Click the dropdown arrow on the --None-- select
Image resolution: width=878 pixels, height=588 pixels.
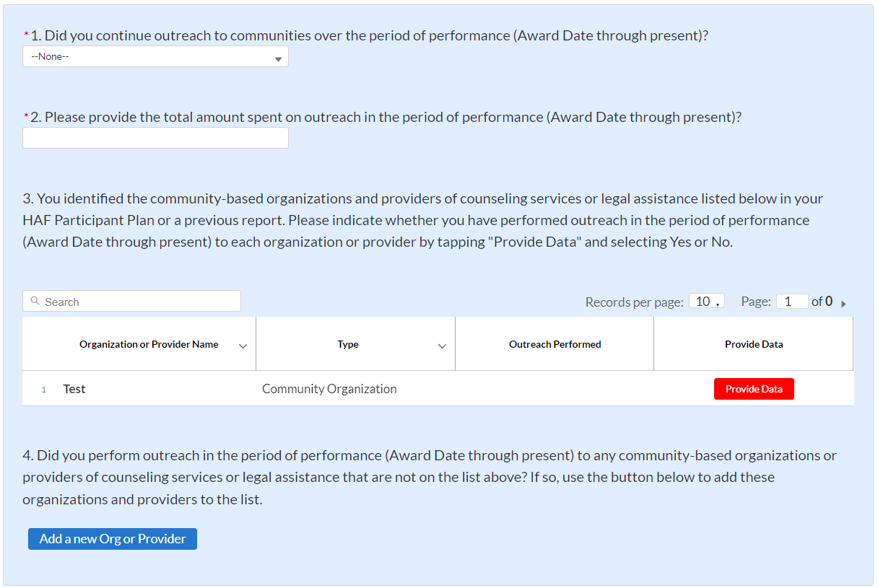[x=278, y=59]
